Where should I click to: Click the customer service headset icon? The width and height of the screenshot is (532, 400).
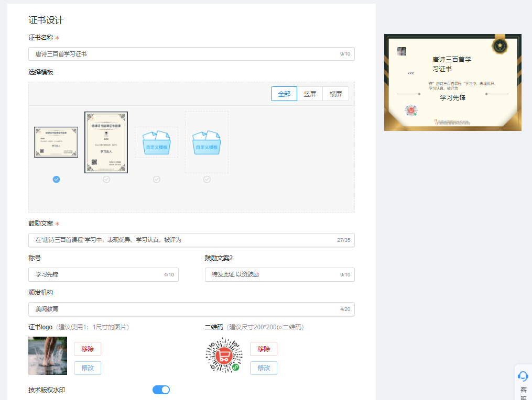point(523,376)
